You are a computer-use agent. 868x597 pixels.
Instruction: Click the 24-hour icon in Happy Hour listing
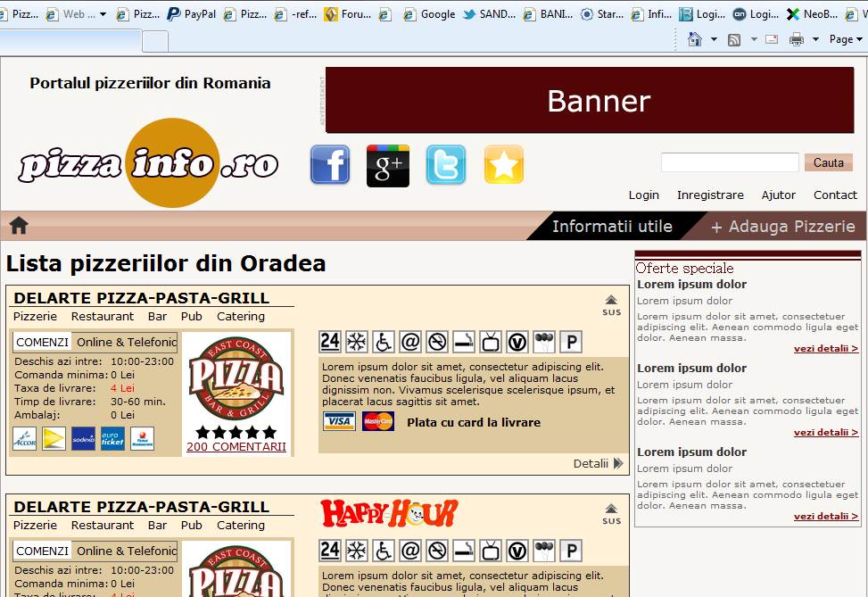(330, 551)
